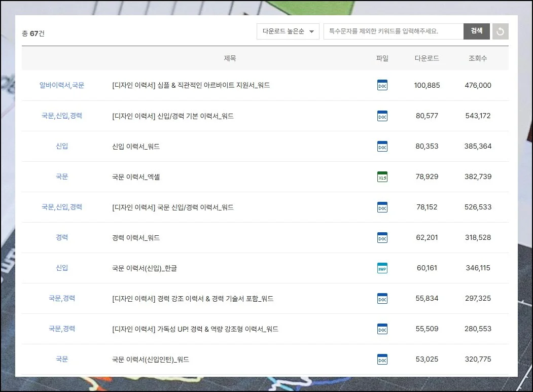The width and height of the screenshot is (533, 392).
Task: Open 경력 강조 이력서 & 경력 기술서 포함
Action: (193, 298)
